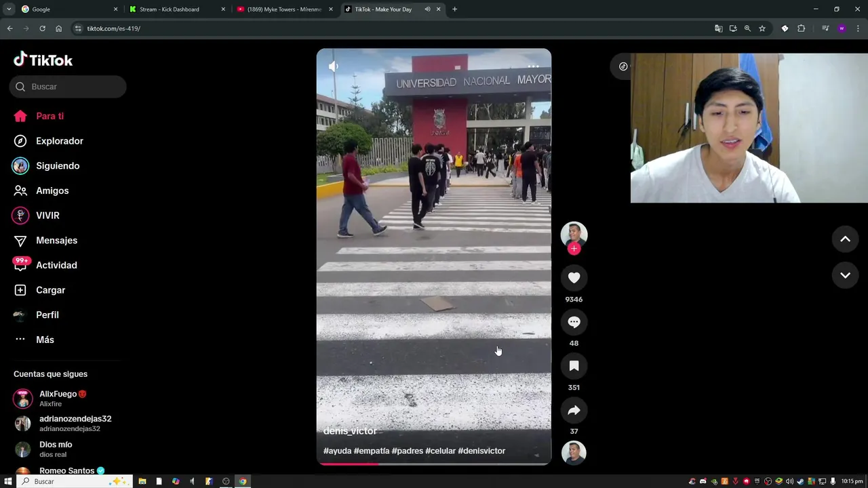The width and height of the screenshot is (868, 488).
Task: Unmute the video with the speaker icon
Action: pos(333,66)
